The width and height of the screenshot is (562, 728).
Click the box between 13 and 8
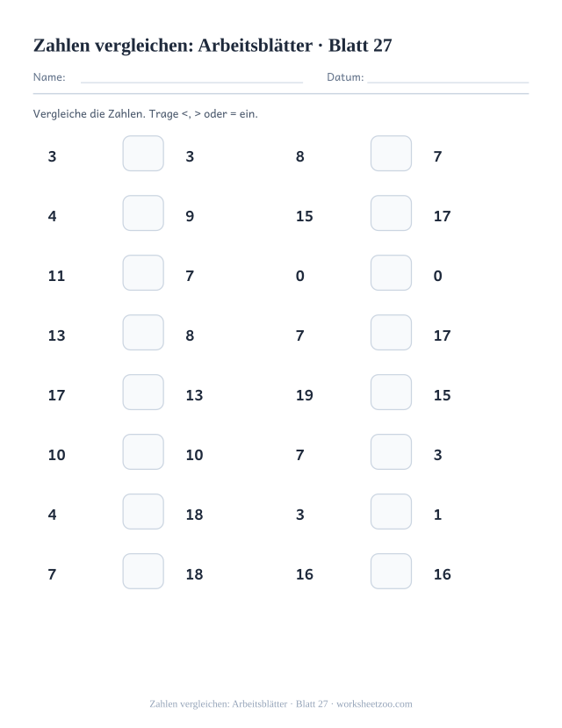pos(143,333)
